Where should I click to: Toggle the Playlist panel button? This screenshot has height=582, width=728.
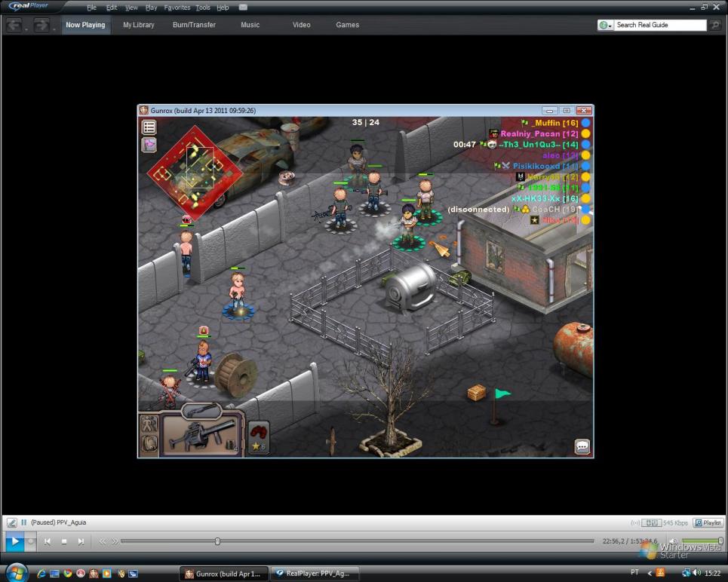click(708, 522)
